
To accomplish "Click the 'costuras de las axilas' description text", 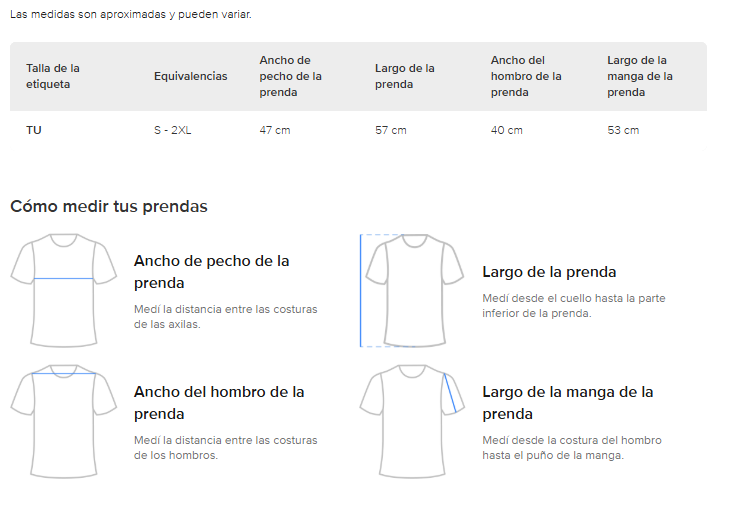I will pyautogui.click(x=225, y=317).
